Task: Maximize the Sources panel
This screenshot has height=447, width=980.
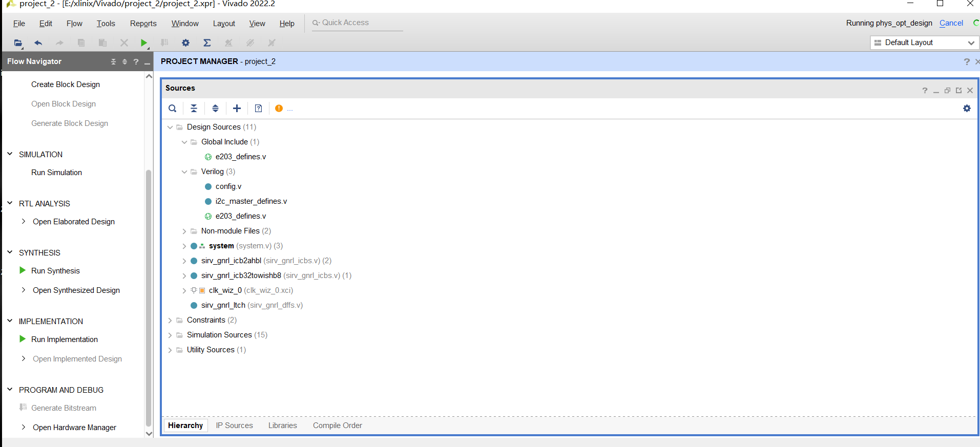Action: [x=958, y=91]
